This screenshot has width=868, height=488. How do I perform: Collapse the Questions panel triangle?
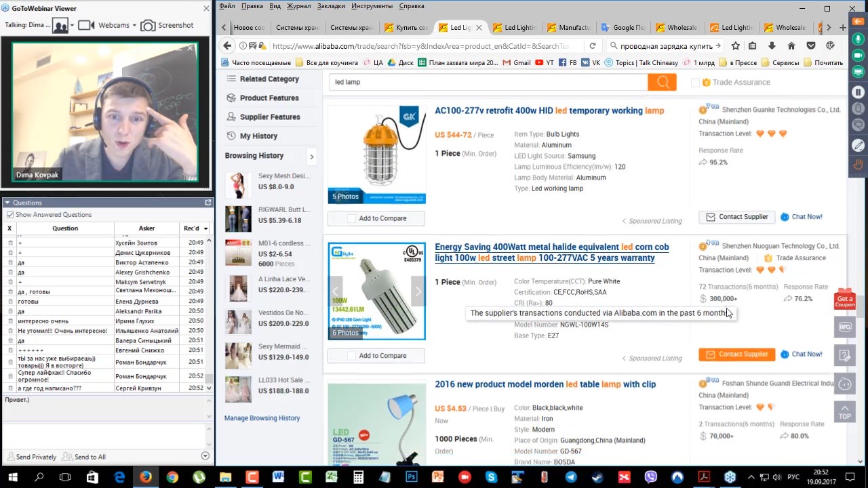pos(7,203)
